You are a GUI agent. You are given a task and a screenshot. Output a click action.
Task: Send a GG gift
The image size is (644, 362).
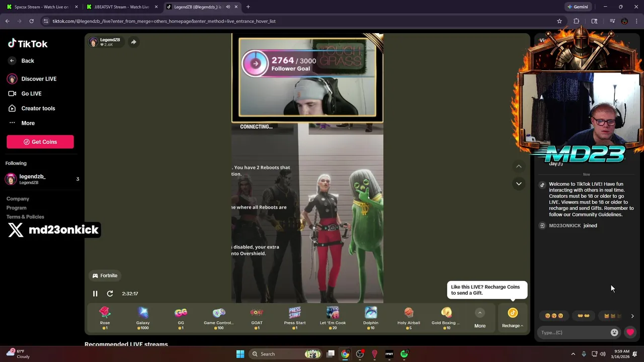tap(181, 318)
